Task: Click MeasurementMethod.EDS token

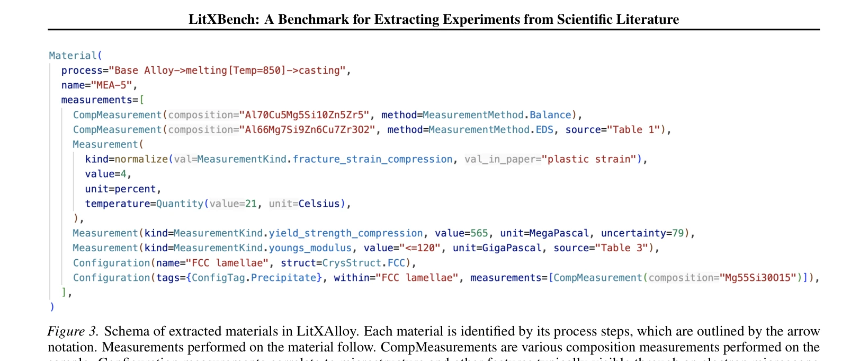Action: point(491,130)
